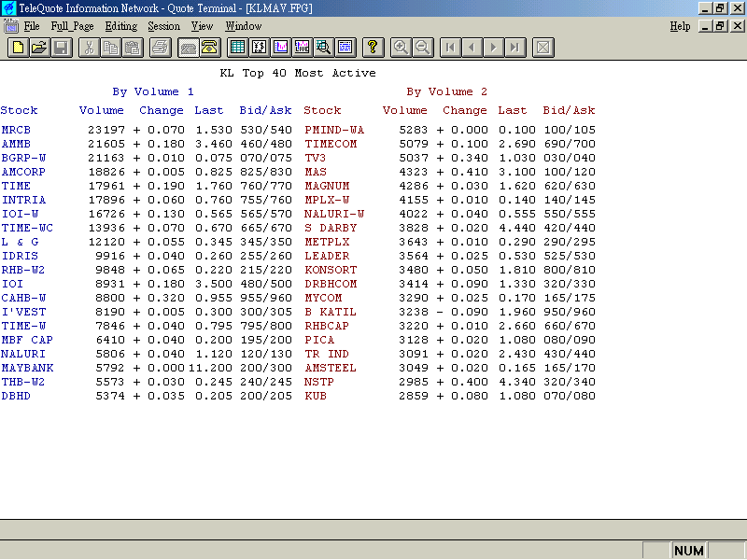Click the IOI-W stock name
The height and width of the screenshot is (560, 747).
click(x=20, y=214)
